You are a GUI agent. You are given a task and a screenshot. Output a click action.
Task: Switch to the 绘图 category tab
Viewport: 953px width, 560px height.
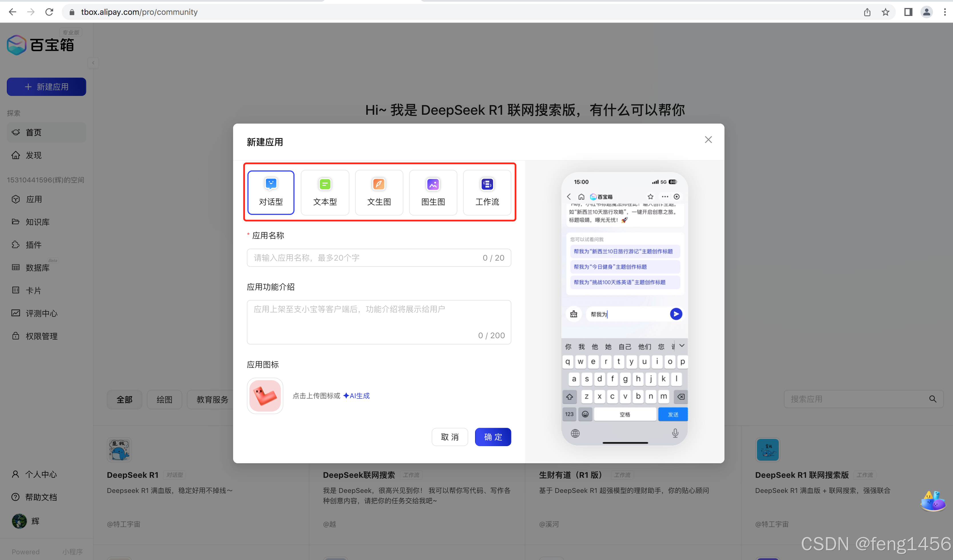pyautogui.click(x=164, y=399)
